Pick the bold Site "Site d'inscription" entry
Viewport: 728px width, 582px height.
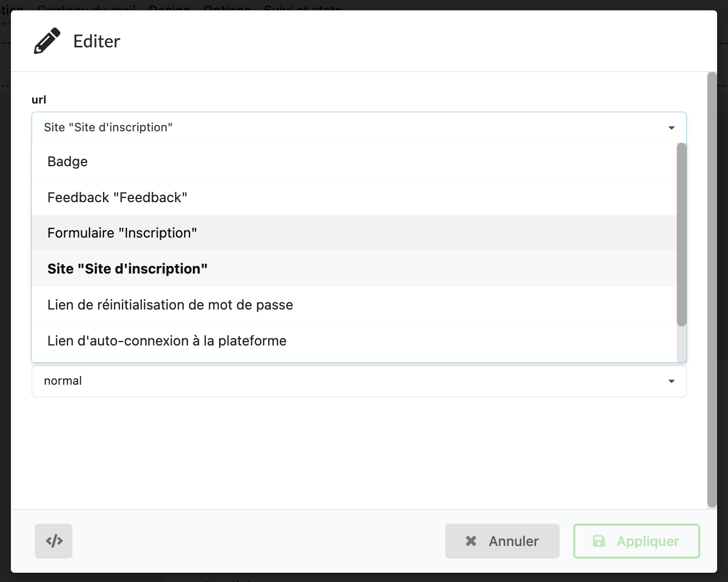click(128, 269)
